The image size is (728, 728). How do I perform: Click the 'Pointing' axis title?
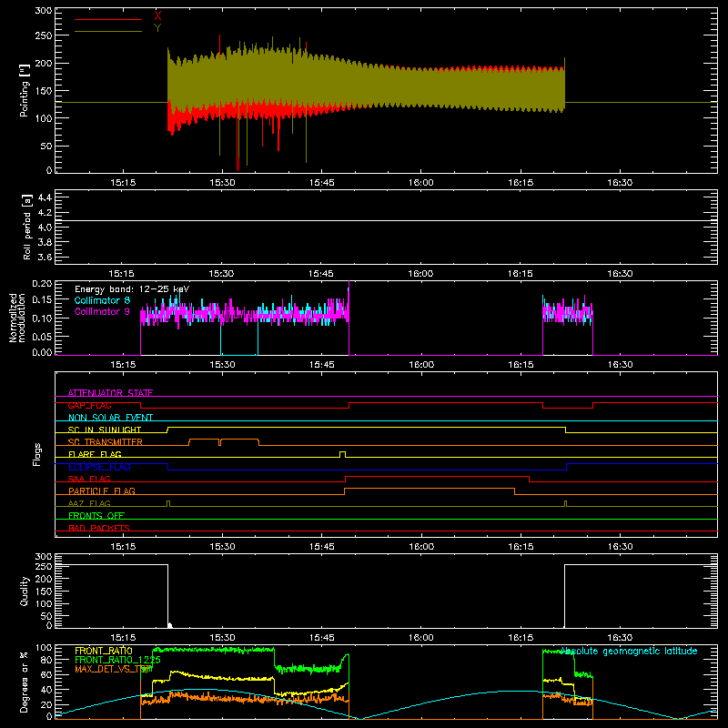coord(25,90)
